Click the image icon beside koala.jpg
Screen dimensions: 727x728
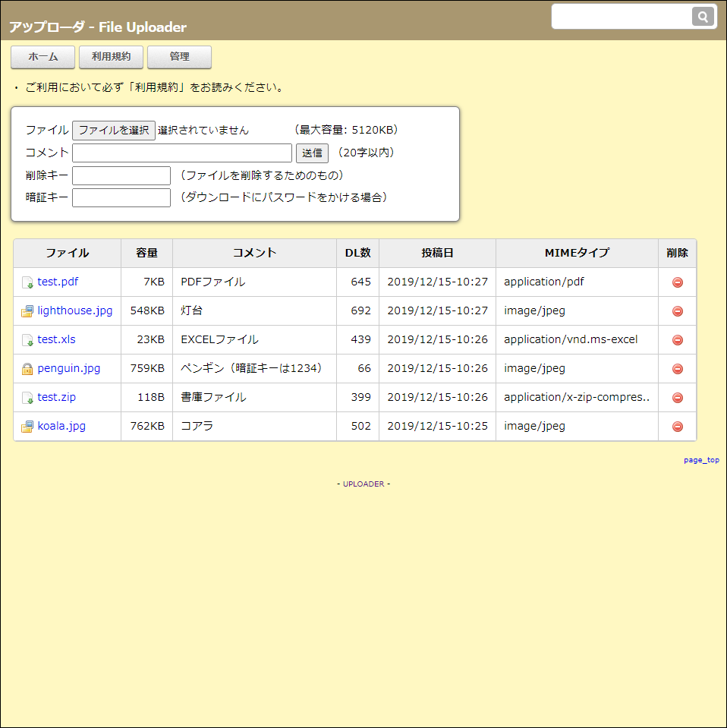(27, 426)
